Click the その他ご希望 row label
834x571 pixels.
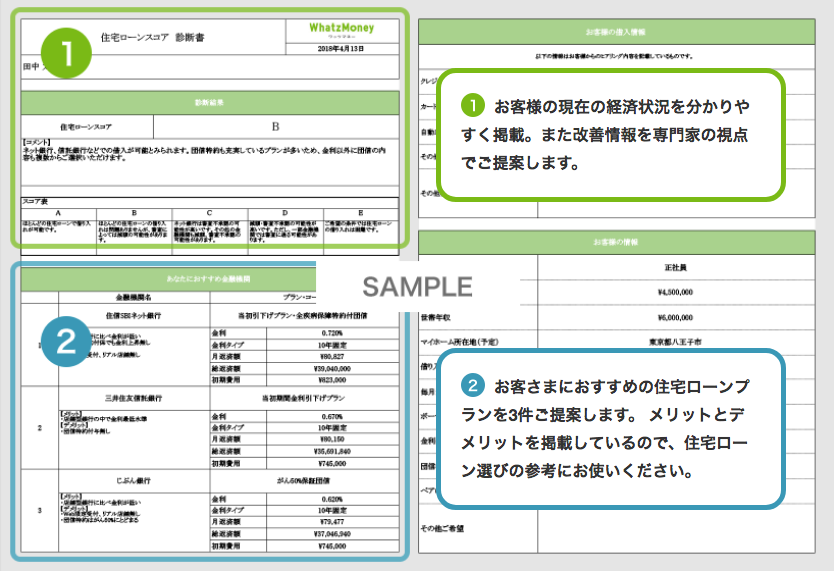pyautogui.click(x=442, y=528)
